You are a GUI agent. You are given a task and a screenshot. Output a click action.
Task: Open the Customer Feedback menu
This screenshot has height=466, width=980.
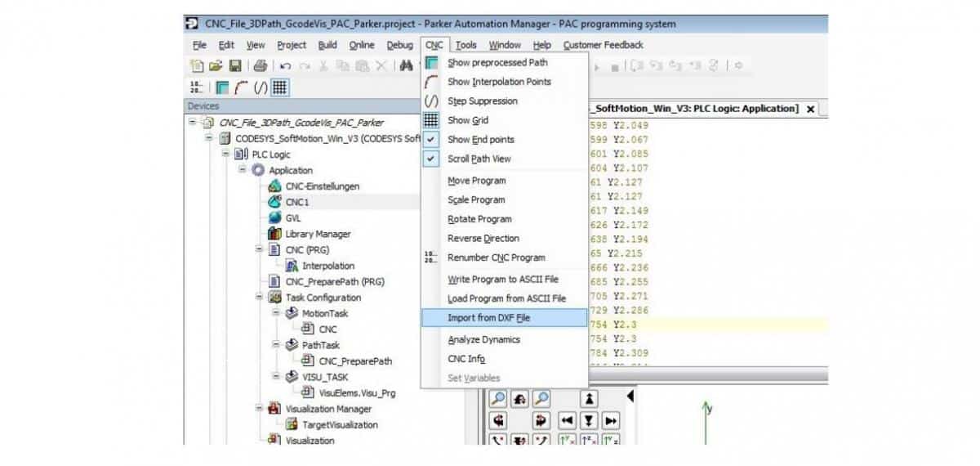coord(603,45)
